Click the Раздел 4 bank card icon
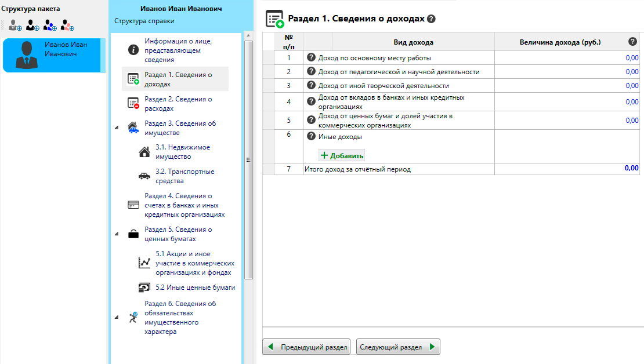This screenshot has height=364, width=644. (133, 205)
